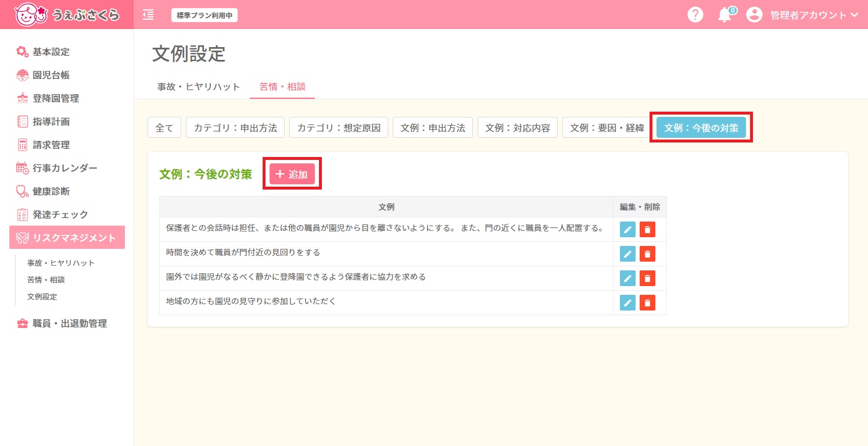Image resolution: width=868 pixels, height=446 pixels.
Task: Filter by 文例：対応内容
Action: 518,128
